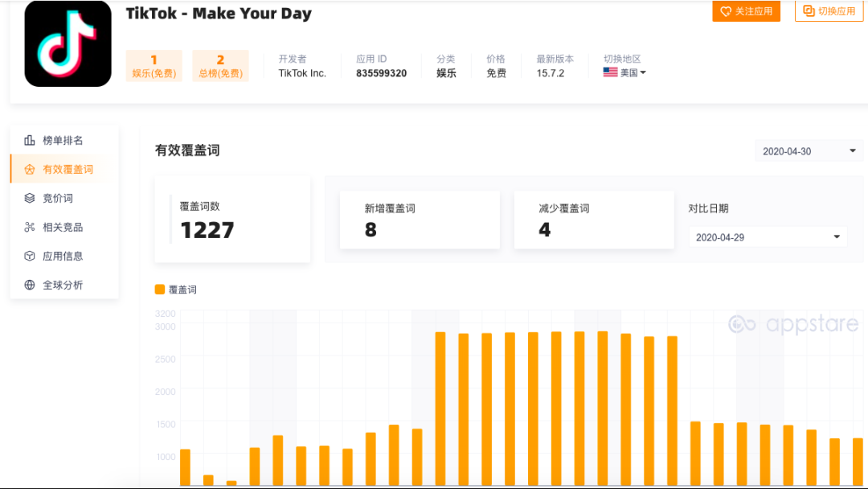The width and height of the screenshot is (868, 489).
Task: Click the y-axis label 2000
Action: pyautogui.click(x=166, y=392)
